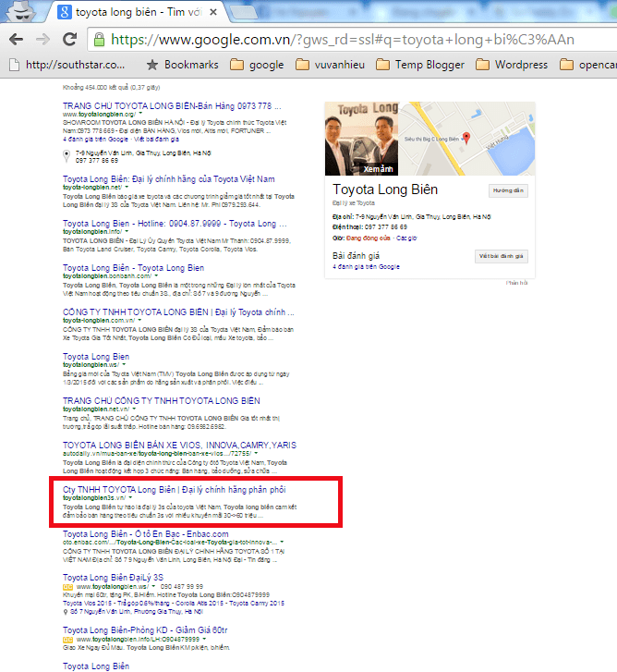617x672 pixels.
Task: Select the toyota long biên tab
Action: point(138,12)
